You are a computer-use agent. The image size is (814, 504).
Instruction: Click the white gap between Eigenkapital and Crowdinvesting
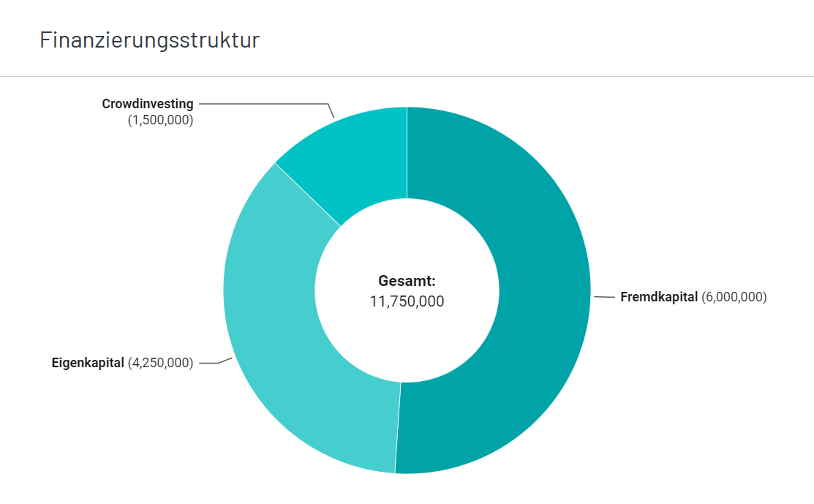point(308,194)
